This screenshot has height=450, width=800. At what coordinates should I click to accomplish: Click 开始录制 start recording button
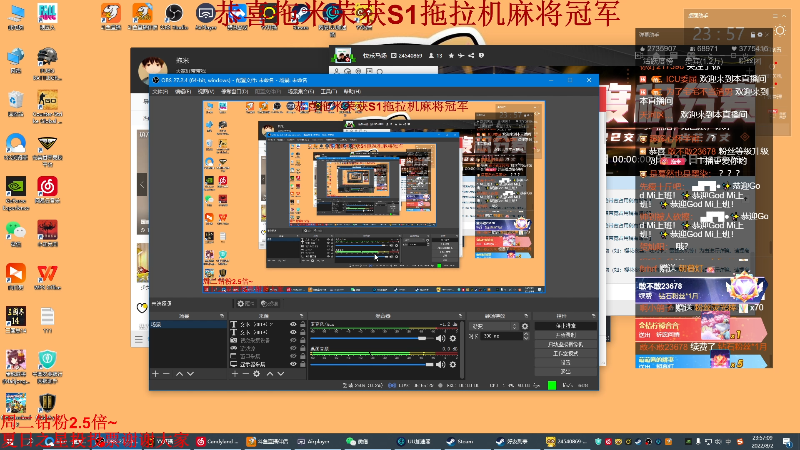click(x=566, y=335)
